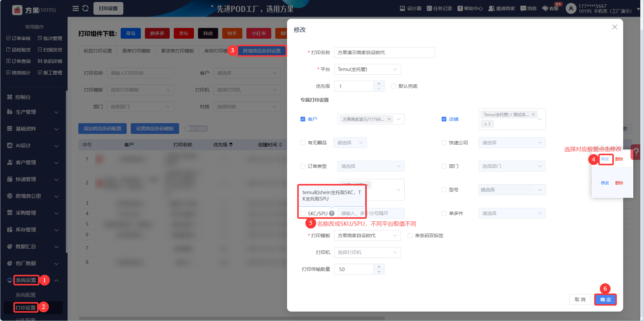This screenshot has width=644, height=321.
Task: Switch to the 拿货单打印模板 tab
Action: pos(177,51)
